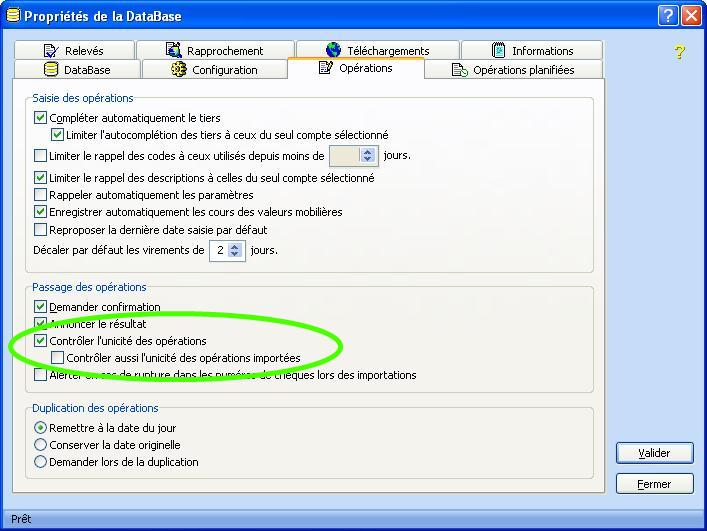The image size is (707, 531).
Task: Click the title bar help button
Action: coord(668,16)
